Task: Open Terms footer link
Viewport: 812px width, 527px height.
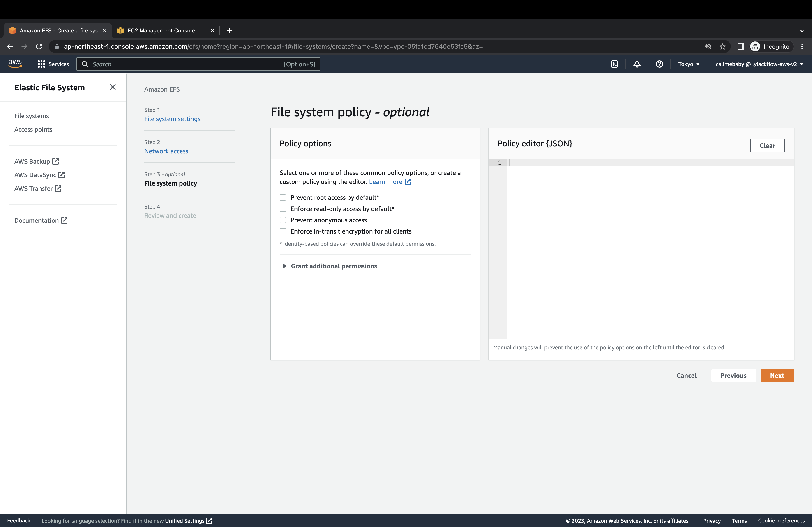Action: pyautogui.click(x=739, y=520)
